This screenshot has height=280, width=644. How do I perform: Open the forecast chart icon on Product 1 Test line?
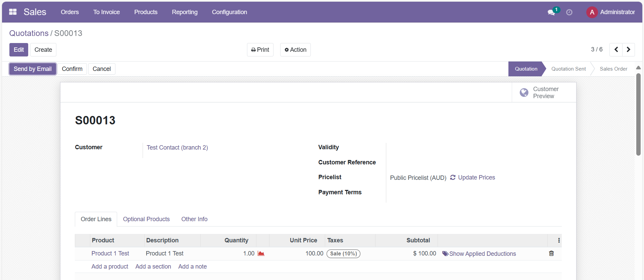point(261,253)
